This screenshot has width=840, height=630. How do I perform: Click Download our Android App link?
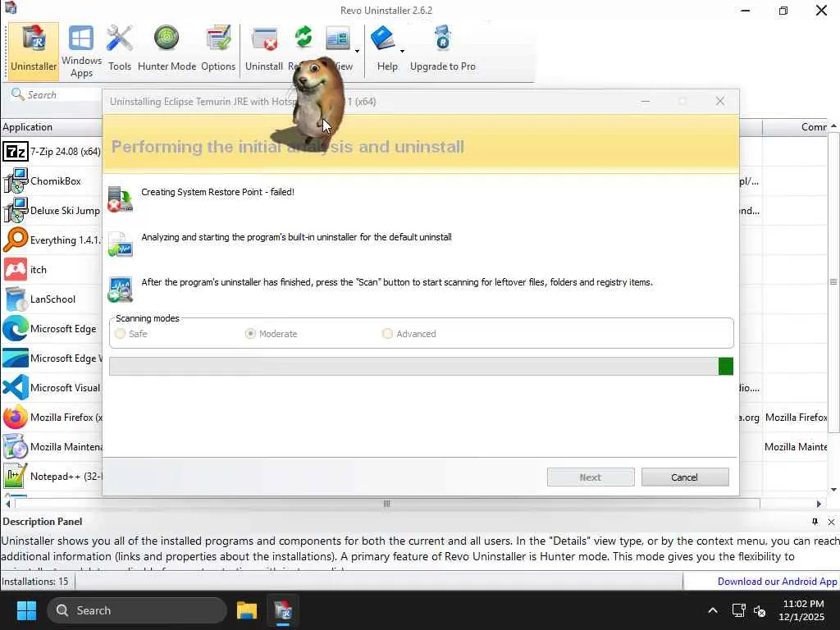pyautogui.click(x=778, y=582)
